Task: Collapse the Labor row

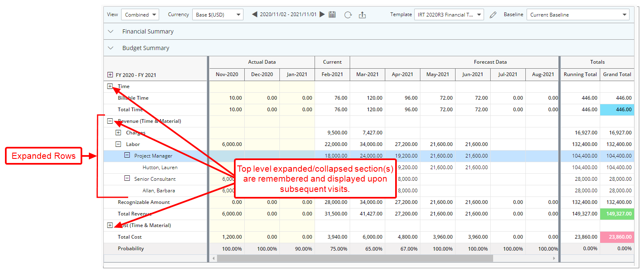Action: click(118, 144)
